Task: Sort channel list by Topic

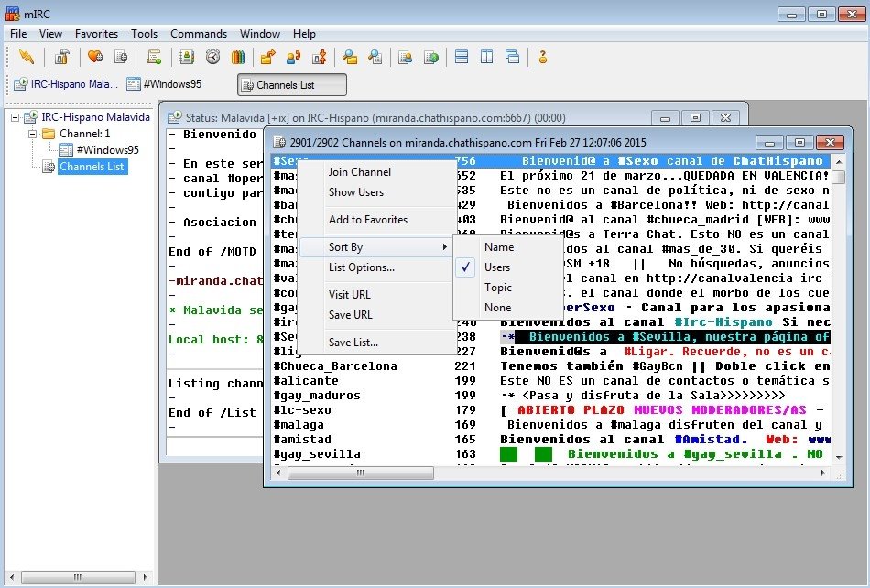Action: (508, 288)
